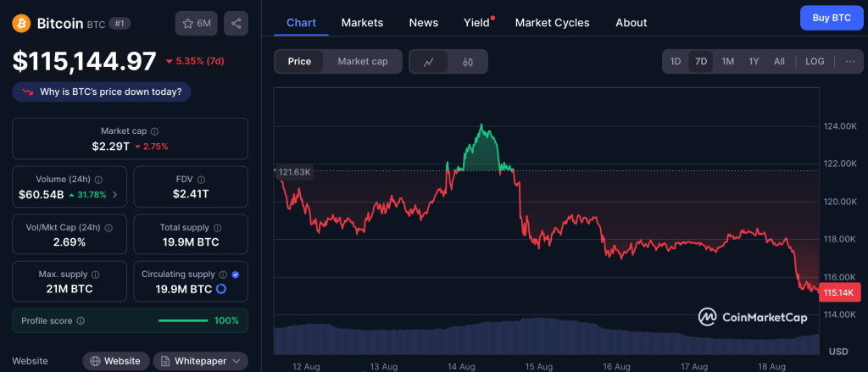
Task: Switch to candlestick chart icon
Action: [x=467, y=62]
